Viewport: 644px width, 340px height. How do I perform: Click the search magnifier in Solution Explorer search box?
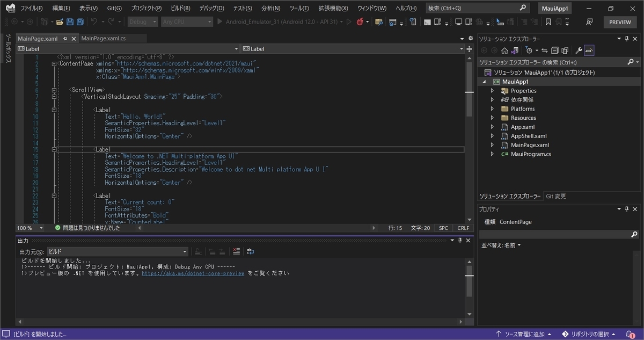[631, 62]
